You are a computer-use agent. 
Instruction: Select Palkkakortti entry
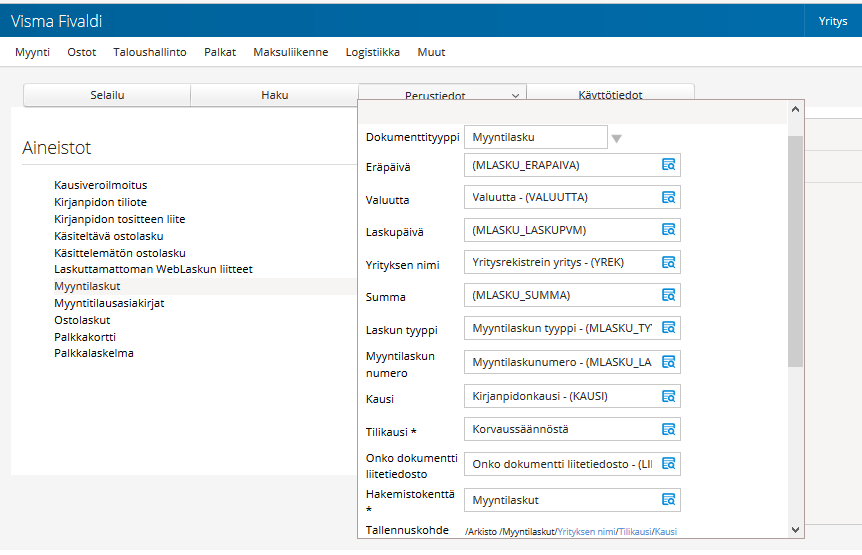(x=85, y=337)
